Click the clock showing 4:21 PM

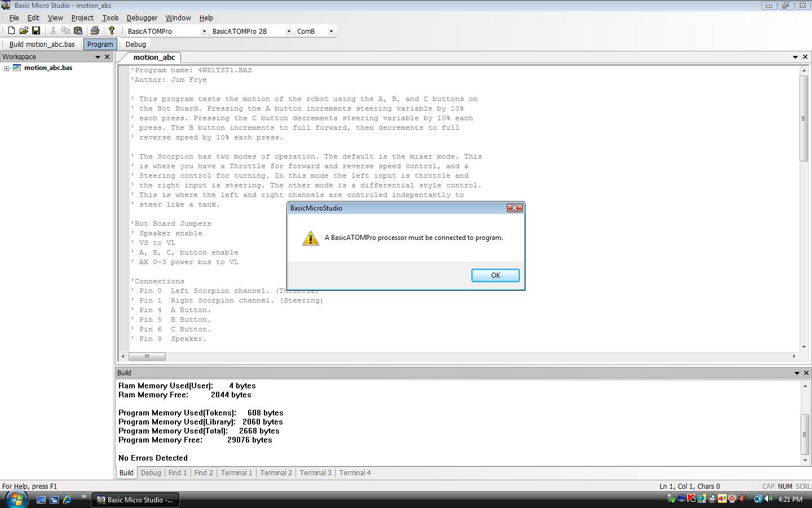click(x=790, y=499)
